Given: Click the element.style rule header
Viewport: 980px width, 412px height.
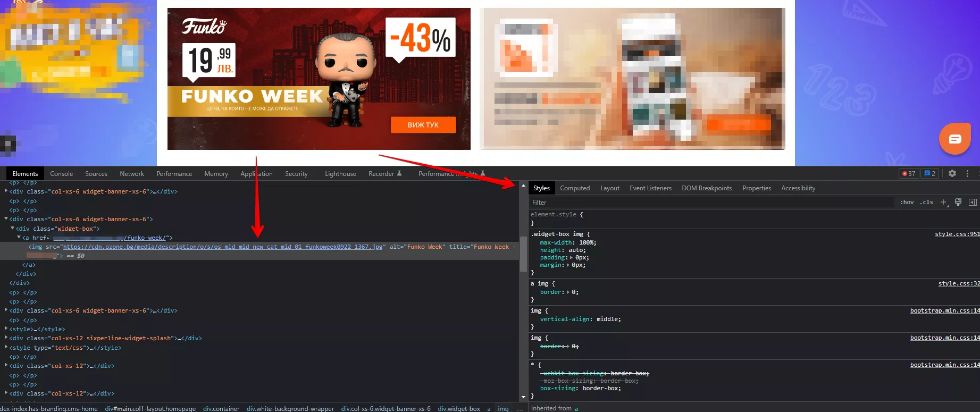Looking at the screenshot, I should pos(557,214).
